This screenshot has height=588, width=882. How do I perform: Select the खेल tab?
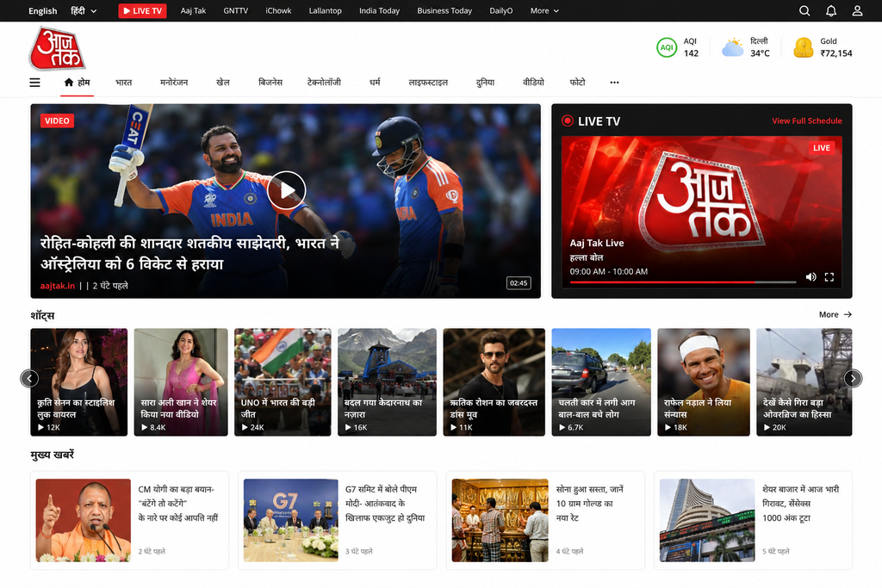[x=223, y=83]
